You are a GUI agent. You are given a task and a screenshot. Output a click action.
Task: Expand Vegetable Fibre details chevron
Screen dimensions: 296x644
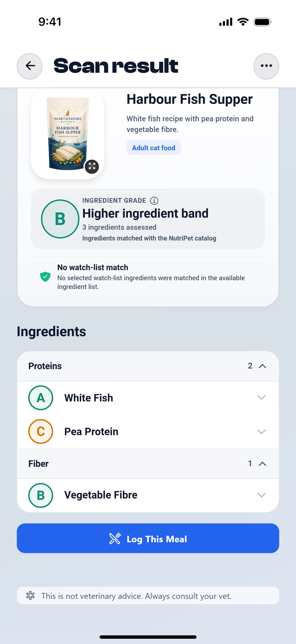click(x=261, y=495)
